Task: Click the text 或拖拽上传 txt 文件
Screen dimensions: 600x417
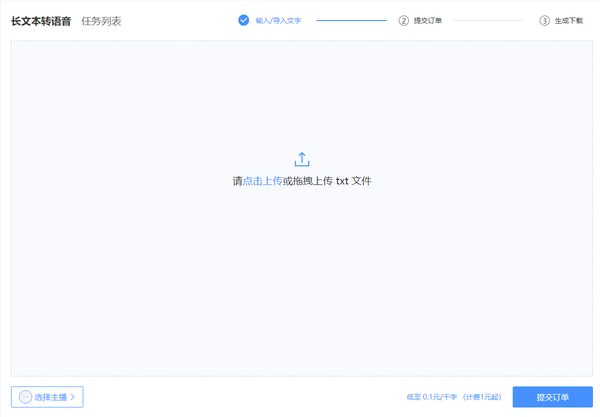Action: (327, 181)
